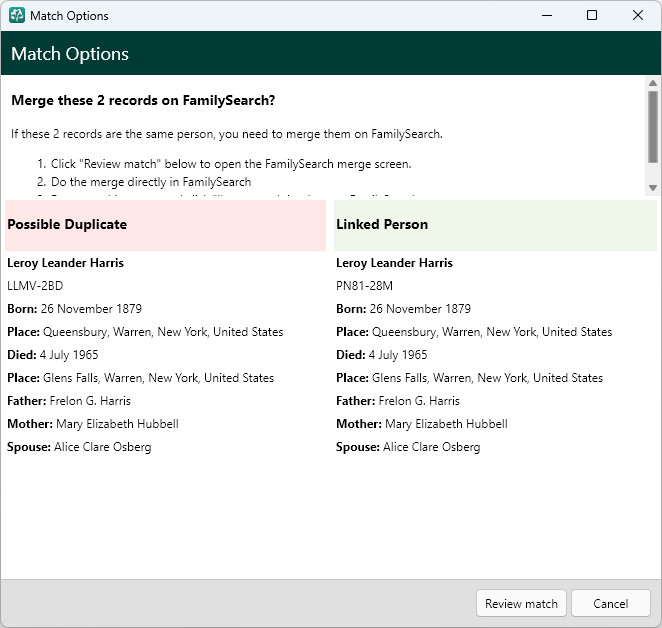Click Died 4 July 1965 in Possible Duplicate
Screen dimensions: 662x628
53,355
